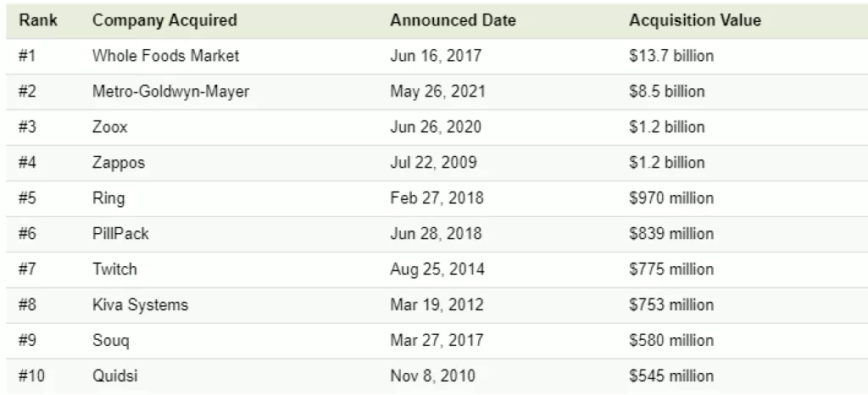Click the PillPack company name
The height and width of the screenshot is (395, 868).
click(x=120, y=234)
